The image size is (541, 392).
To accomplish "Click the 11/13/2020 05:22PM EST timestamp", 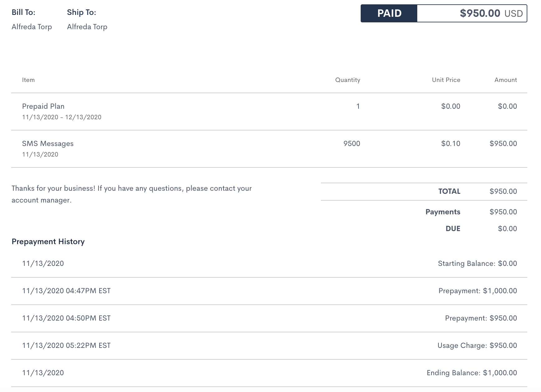I will (x=66, y=345).
